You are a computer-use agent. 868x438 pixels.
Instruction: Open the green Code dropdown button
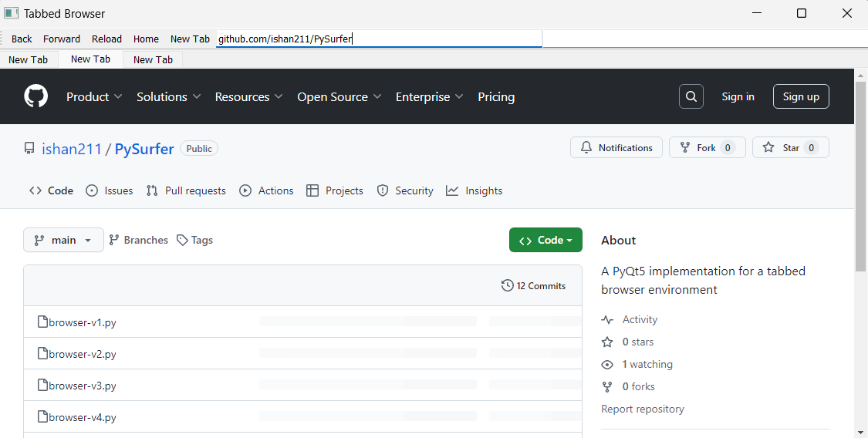pos(545,240)
